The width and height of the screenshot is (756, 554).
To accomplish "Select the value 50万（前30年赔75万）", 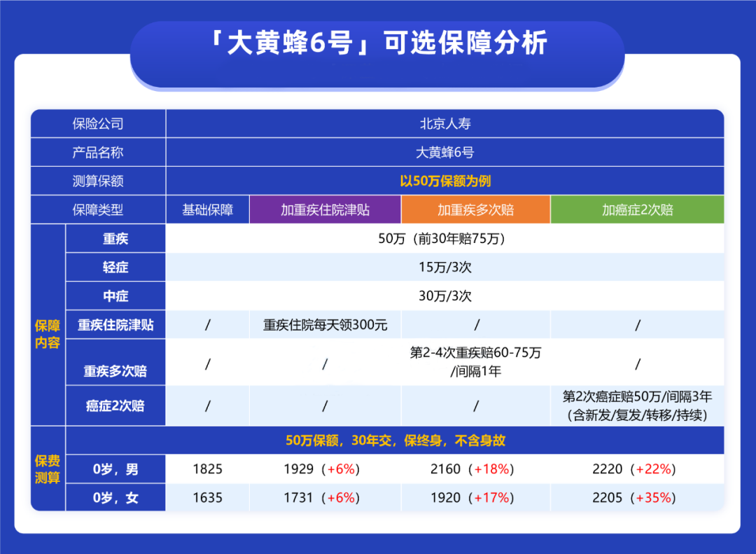I will (444, 238).
